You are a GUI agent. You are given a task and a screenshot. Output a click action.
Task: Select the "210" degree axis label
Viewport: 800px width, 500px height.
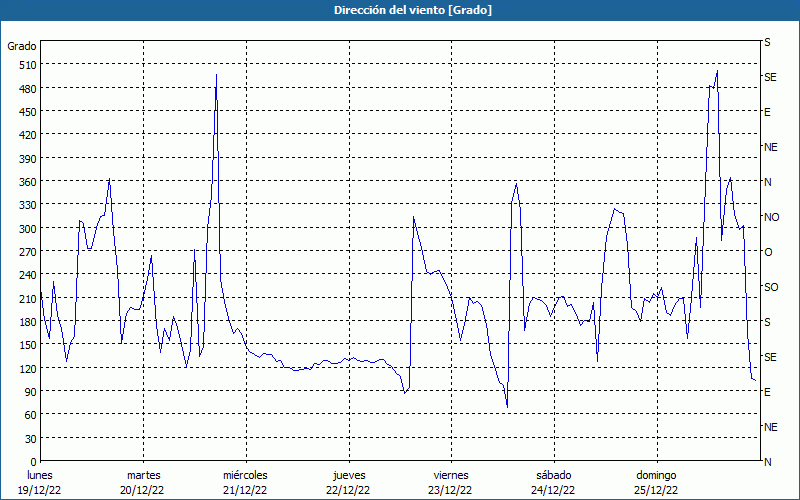click(28, 298)
